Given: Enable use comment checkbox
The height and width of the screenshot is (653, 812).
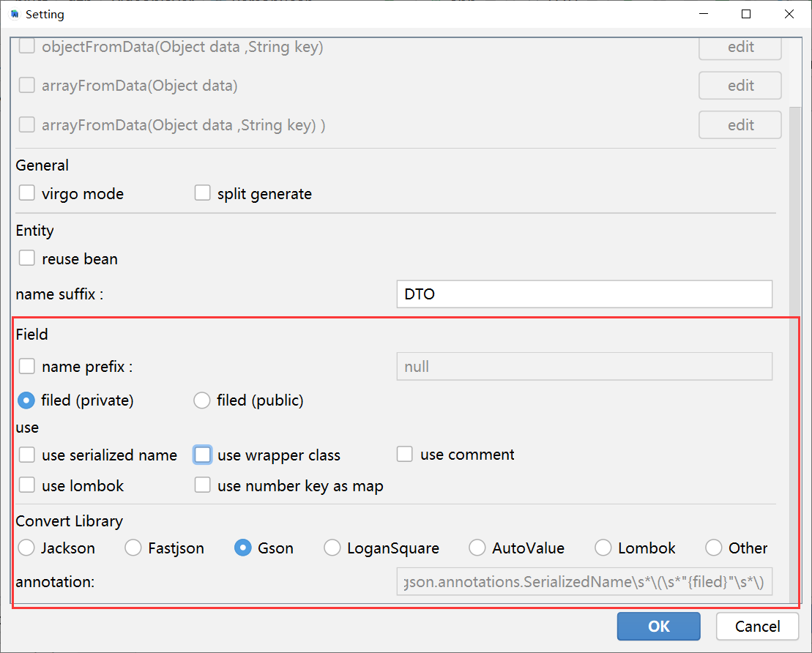Looking at the screenshot, I should pos(404,454).
